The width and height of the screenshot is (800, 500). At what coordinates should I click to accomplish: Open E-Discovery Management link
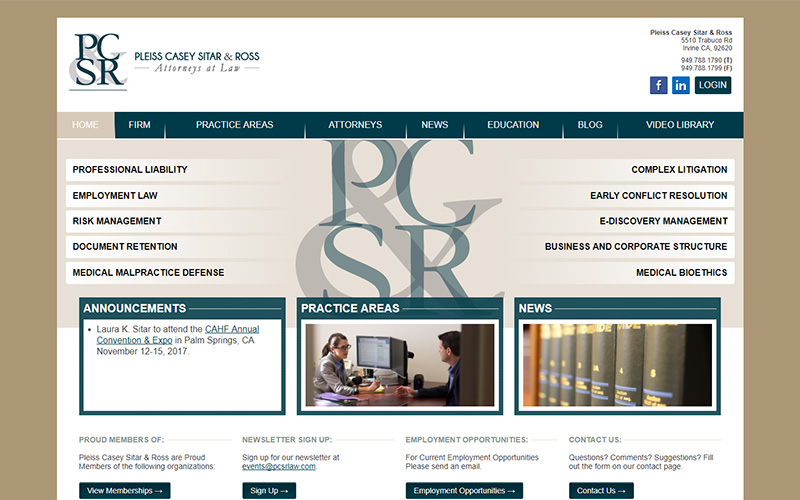(x=663, y=221)
